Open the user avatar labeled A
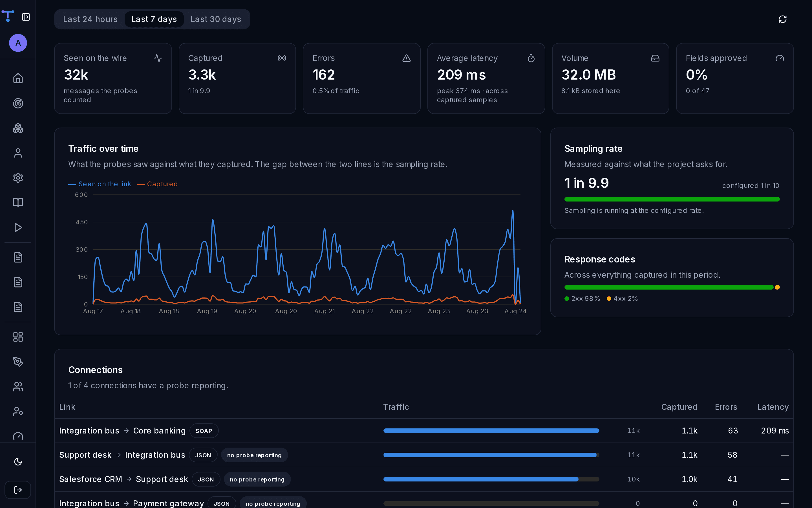This screenshot has height=508, width=812. pyautogui.click(x=18, y=43)
